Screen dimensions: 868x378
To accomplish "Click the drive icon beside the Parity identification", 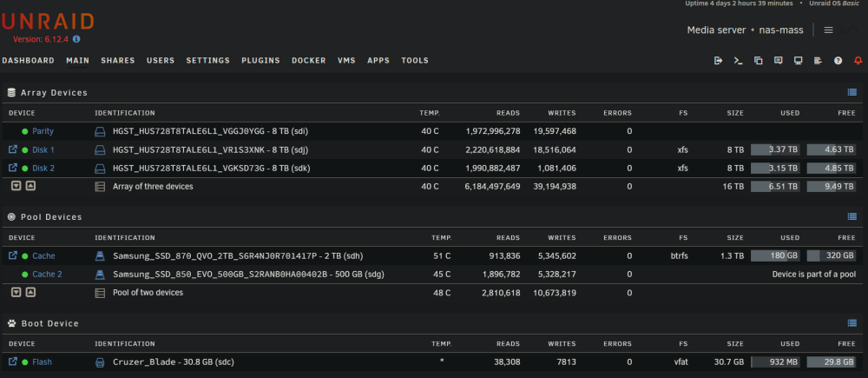I will 100,131.
